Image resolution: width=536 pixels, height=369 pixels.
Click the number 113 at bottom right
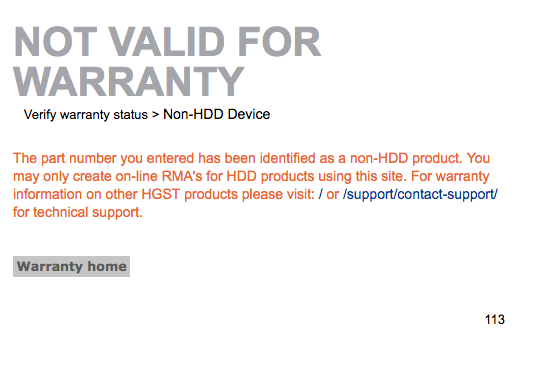tap(495, 319)
